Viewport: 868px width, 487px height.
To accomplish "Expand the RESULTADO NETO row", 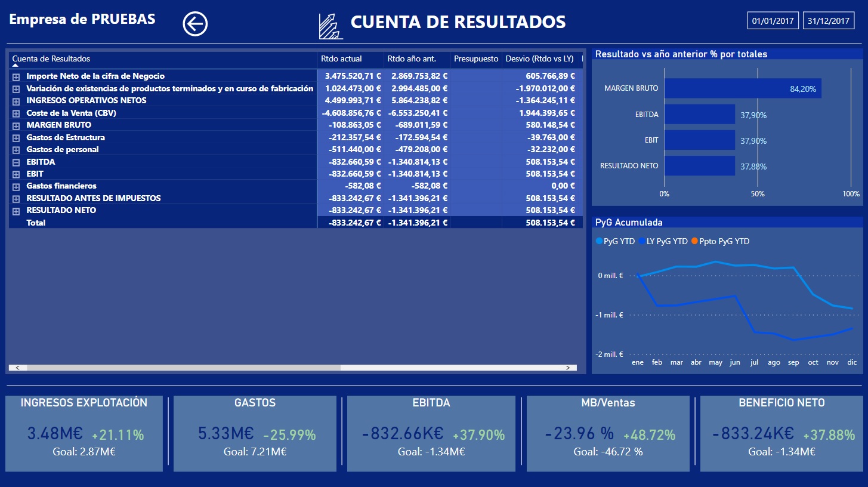I will coord(16,211).
